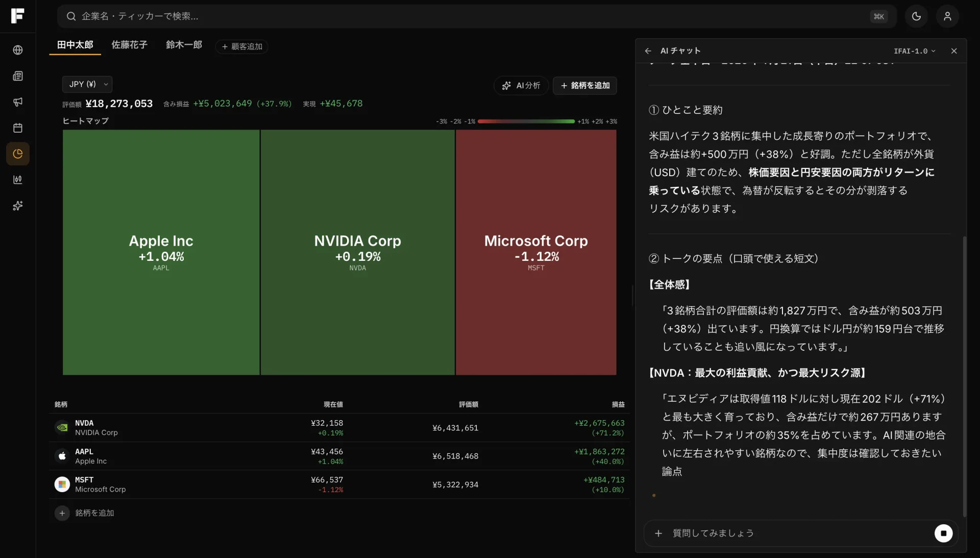Viewport: 980px width, 558px height.
Task: Click 顧客追加 button
Action: coord(242,46)
